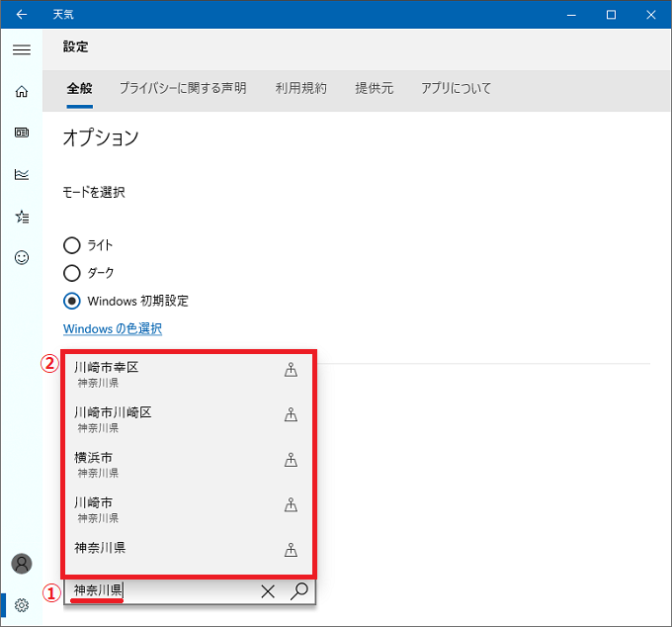Open the News sidebar icon

(x=22, y=133)
